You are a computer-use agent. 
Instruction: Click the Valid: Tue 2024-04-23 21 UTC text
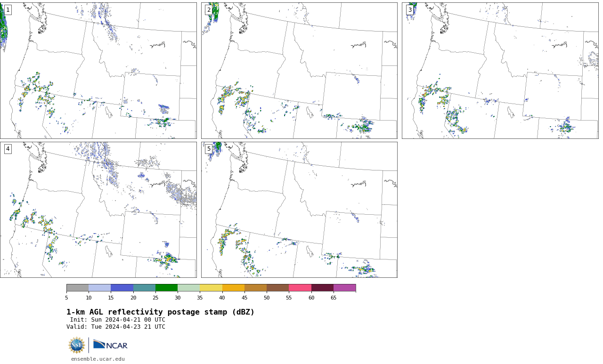coord(116,327)
